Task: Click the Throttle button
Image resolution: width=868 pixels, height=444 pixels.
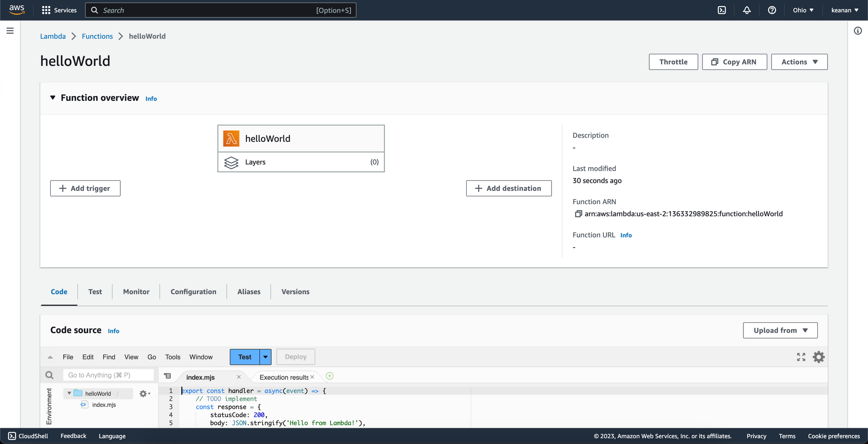Action: coord(674,62)
